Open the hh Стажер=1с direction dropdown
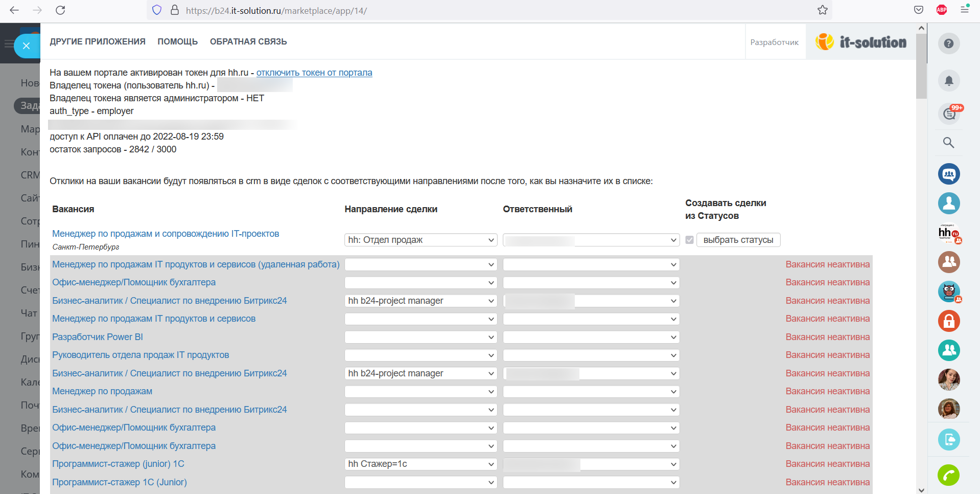 [x=421, y=464]
